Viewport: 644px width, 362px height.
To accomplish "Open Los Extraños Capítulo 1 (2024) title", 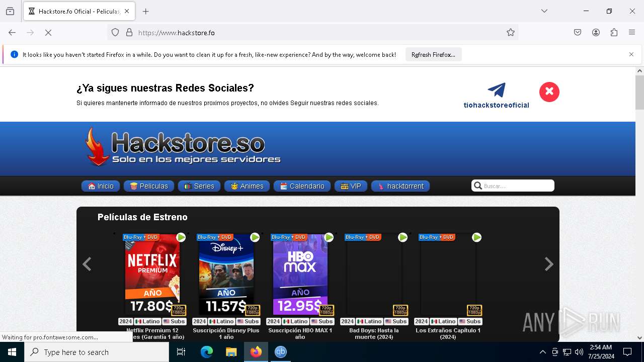I will tap(448, 334).
